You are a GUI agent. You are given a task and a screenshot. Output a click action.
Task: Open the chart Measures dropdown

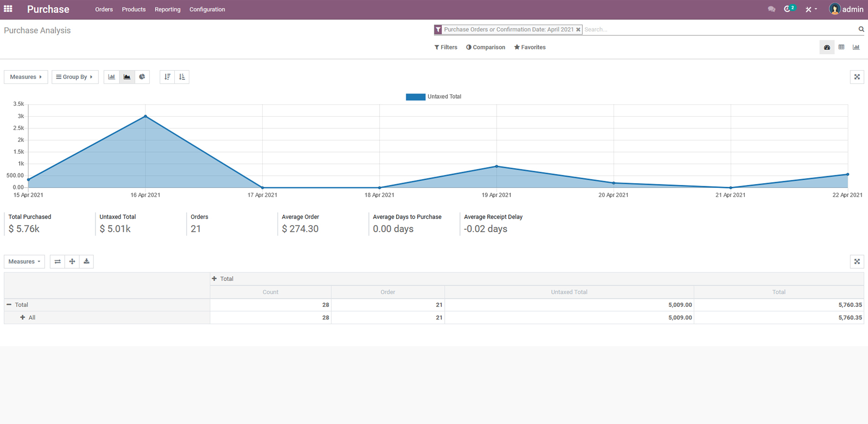click(26, 77)
